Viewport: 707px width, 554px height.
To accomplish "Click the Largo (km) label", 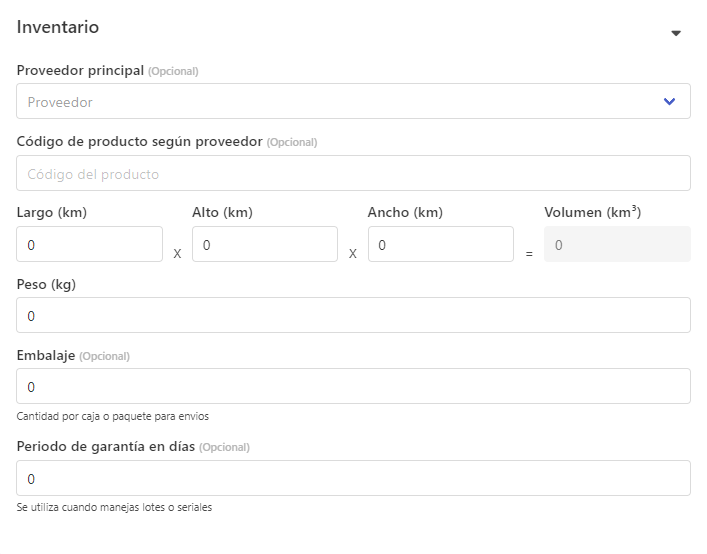I will coord(53,212).
